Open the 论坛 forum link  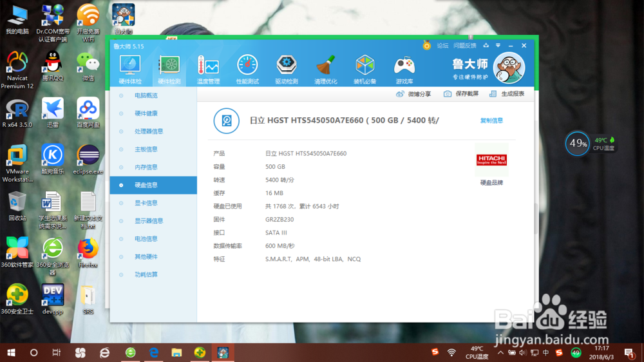(442, 46)
